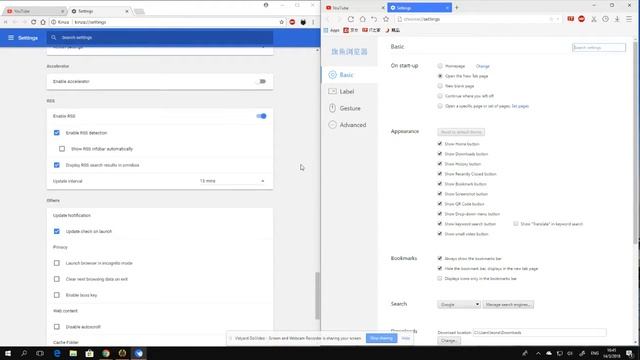This screenshot has height=360, width=640.
Task: Check Show RSS infobar automatically
Action: 62,149
